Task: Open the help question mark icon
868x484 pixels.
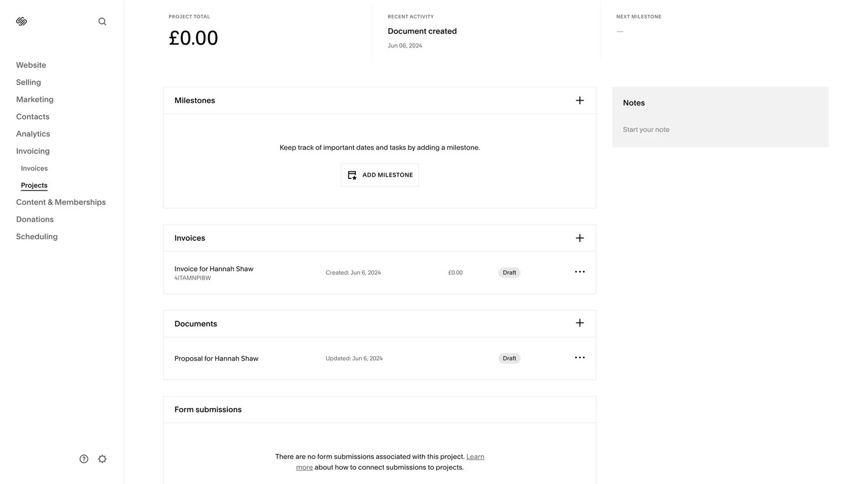Action: 84,459
